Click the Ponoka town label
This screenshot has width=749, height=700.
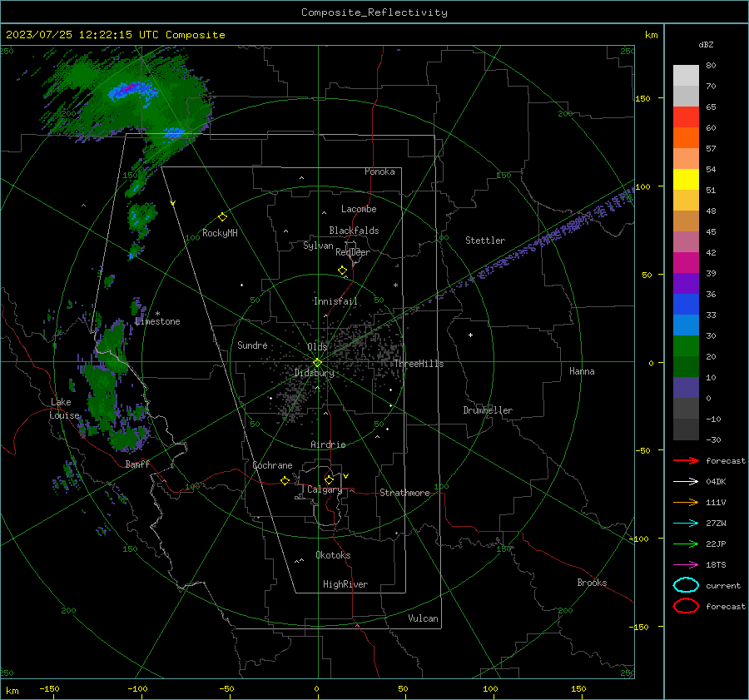(379, 171)
